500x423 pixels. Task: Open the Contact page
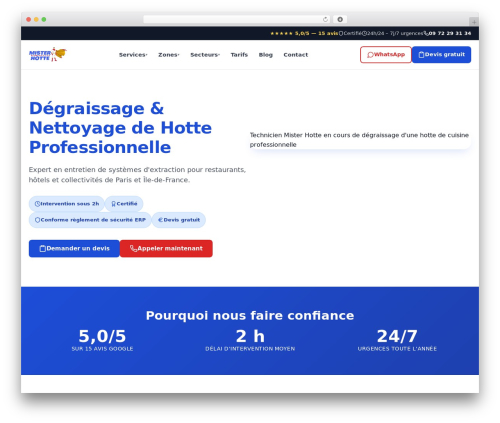[296, 55]
